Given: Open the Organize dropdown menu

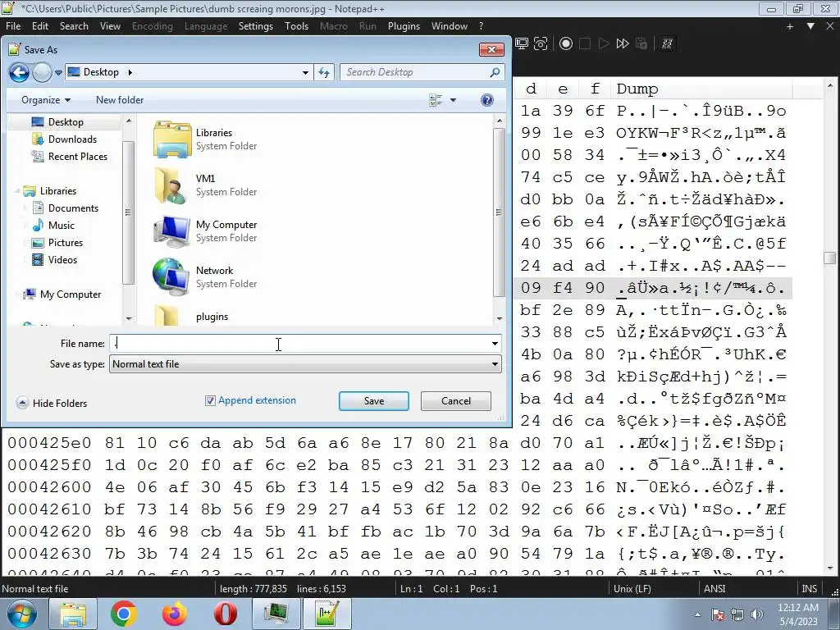Looking at the screenshot, I should (46, 100).
